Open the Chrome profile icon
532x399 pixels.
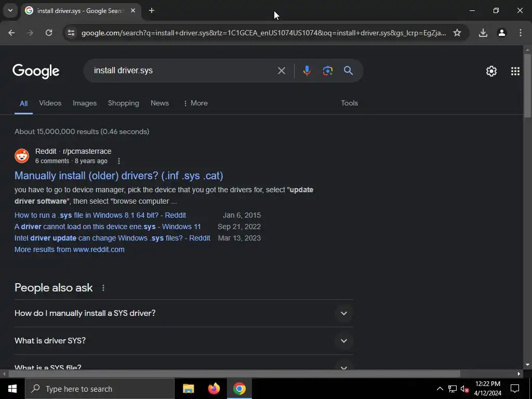coord(501,33)
